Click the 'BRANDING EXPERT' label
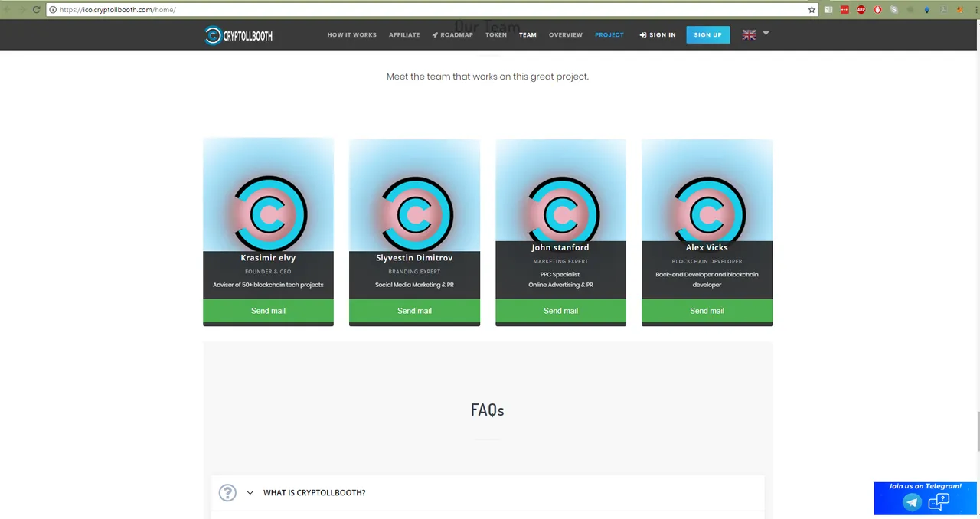Viewport: 980px width, 519px height. pyautogui.click(x=414, y=272)
